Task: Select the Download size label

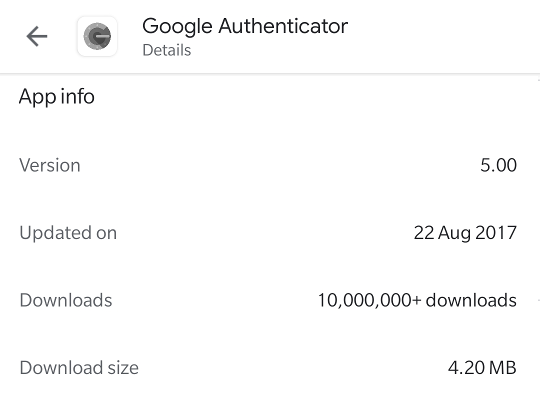Action: pyautogui.click(x=79, y=368)
